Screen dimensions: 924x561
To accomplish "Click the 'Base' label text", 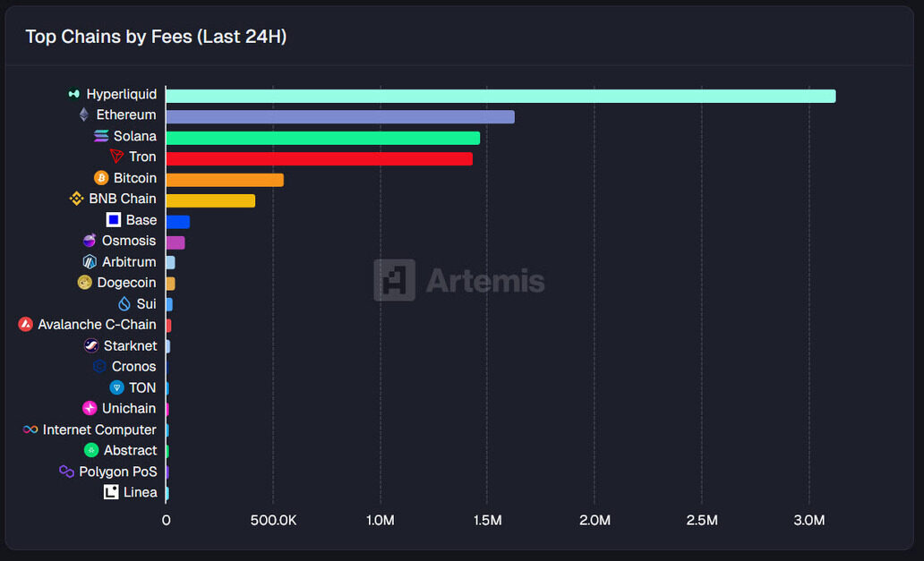I will 141,219.
